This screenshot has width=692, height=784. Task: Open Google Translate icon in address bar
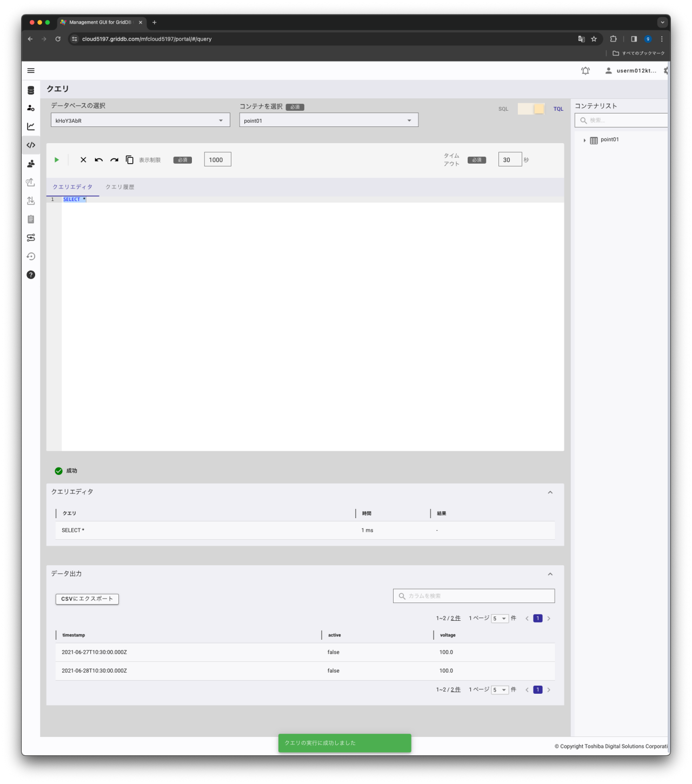(x=581, y=39)
